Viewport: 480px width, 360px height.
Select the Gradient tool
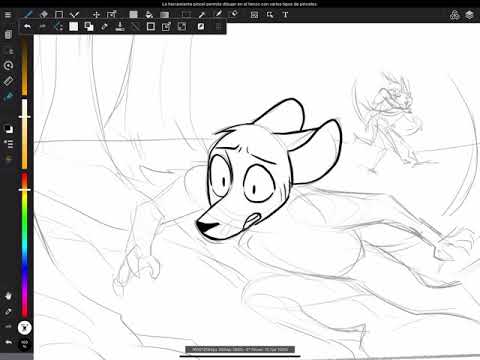point(164,15)
